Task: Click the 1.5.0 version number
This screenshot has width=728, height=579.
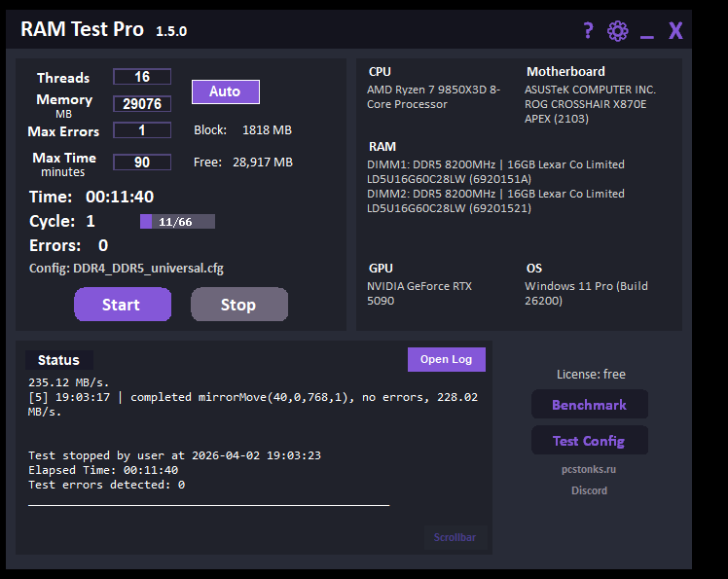Action: point(171,31)
